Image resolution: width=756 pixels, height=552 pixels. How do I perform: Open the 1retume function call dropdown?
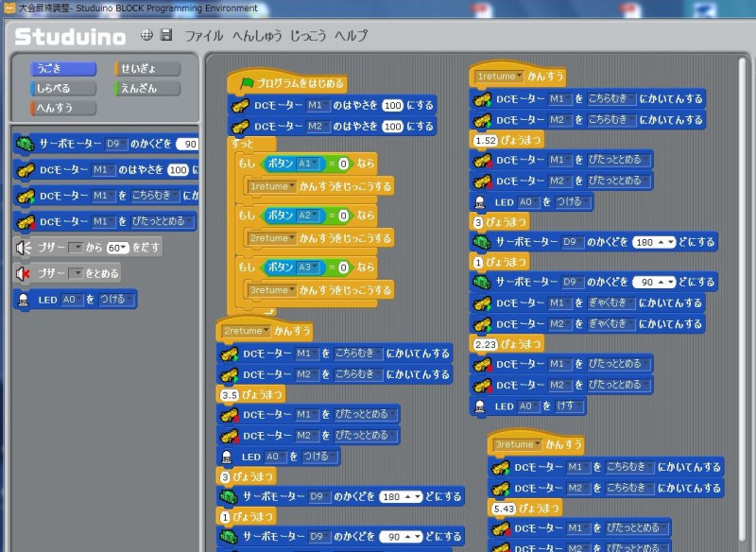click(272, 186)
